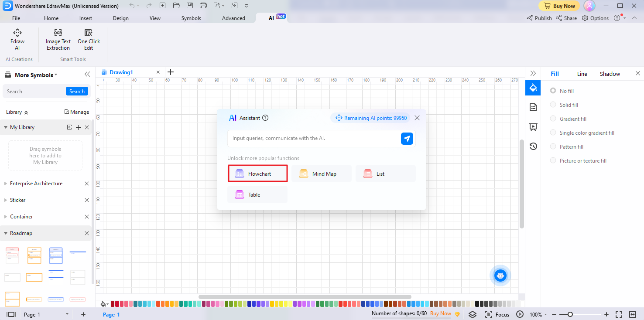The image size is (644, 320).
Task: Toggle fit to page icon
Action: pyautogui.click(x=619, y=314)
